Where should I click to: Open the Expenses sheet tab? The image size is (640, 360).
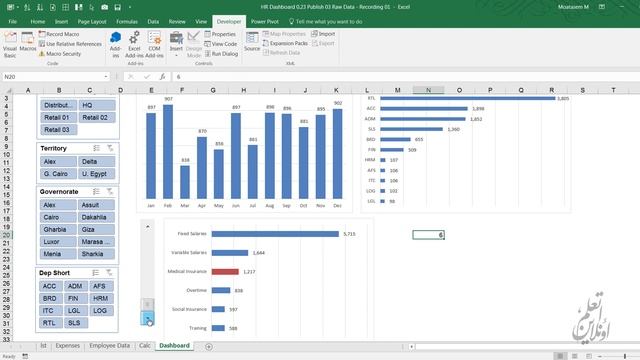tap(68, 346)
